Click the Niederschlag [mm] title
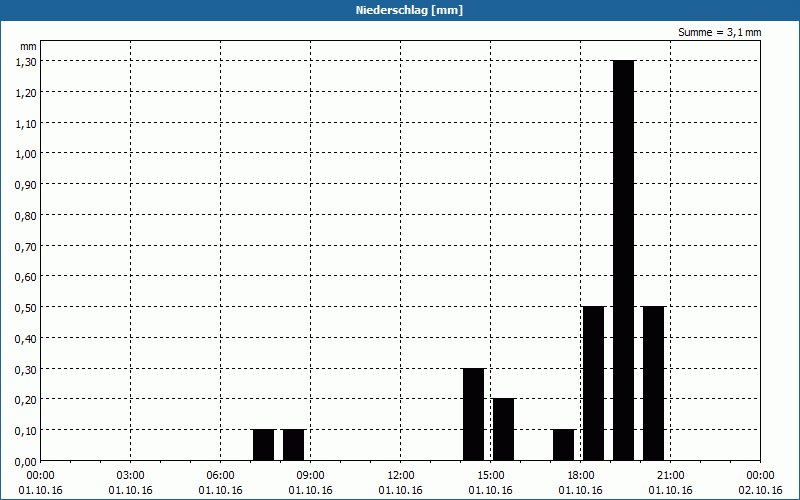 click(409, 10)
